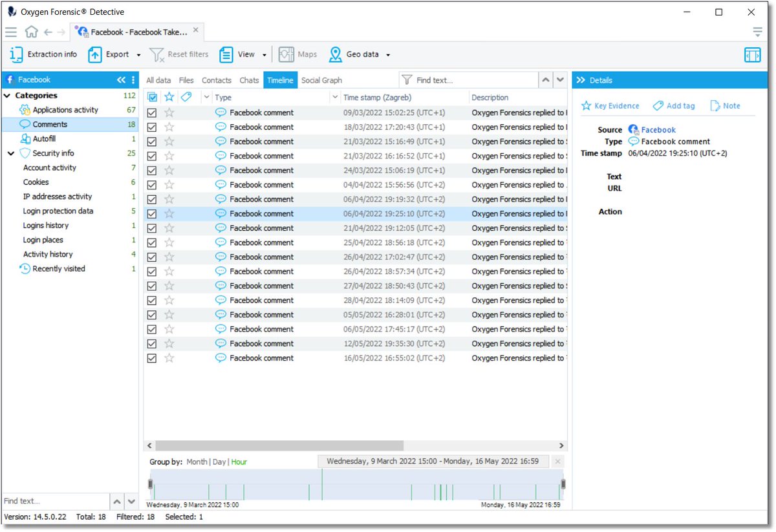Screen dimensions: 776x532
Task: Star the 04/04/2022 15:56:56 comment row
Action: coord(169,185)
